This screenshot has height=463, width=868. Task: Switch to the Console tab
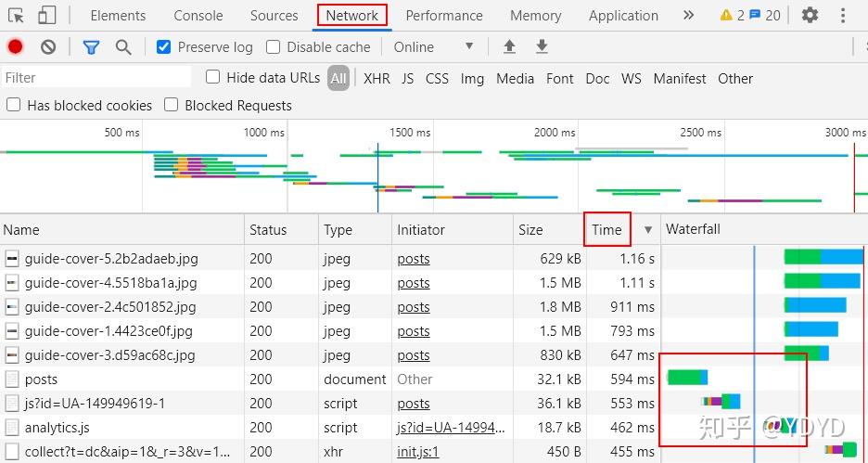(x=198, y=16)
